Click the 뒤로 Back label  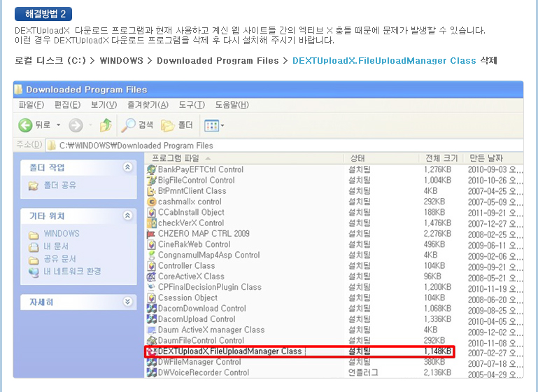(43, 125)
